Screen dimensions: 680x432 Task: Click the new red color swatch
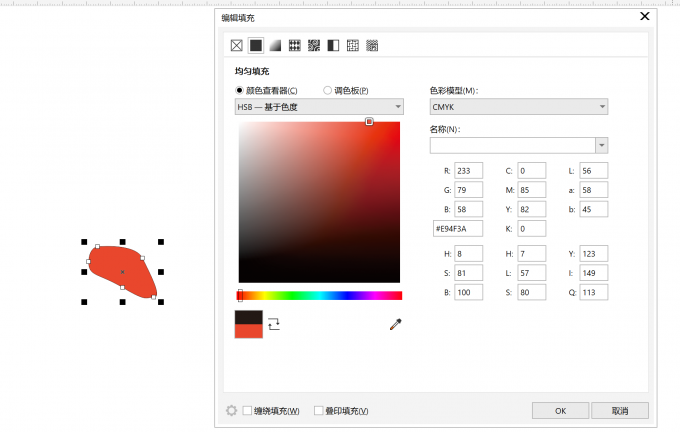248,331
